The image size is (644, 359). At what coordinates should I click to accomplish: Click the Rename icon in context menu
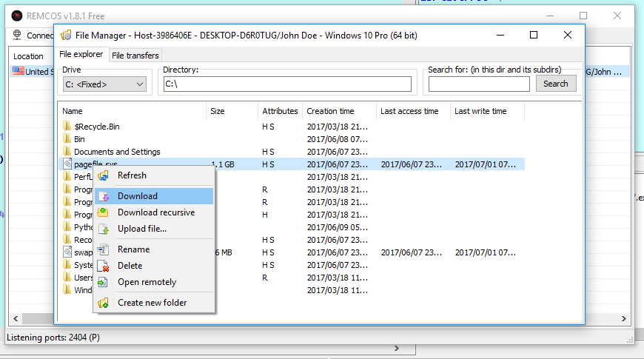click(x=103, y=249)
